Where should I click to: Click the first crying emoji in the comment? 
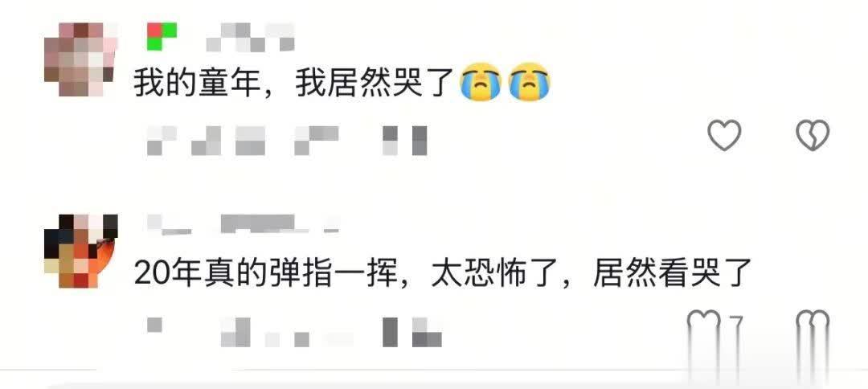[x=480, y=81]
